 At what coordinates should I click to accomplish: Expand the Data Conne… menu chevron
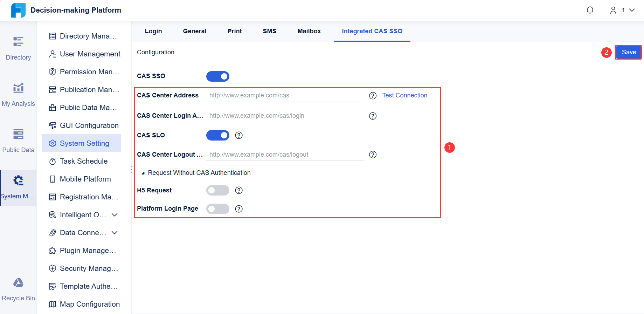click(x=115, y=233)
